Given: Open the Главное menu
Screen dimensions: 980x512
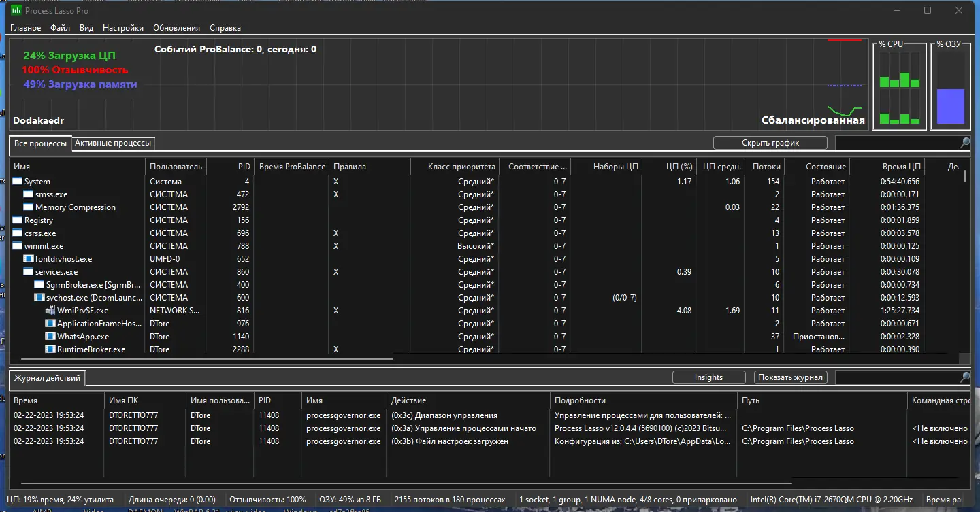Looking at the screenshot, I should click(x=25, y=28).
